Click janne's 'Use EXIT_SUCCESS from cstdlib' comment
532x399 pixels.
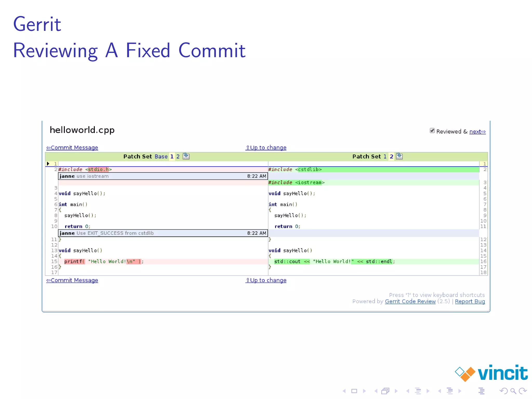click(x=163, y=233)
